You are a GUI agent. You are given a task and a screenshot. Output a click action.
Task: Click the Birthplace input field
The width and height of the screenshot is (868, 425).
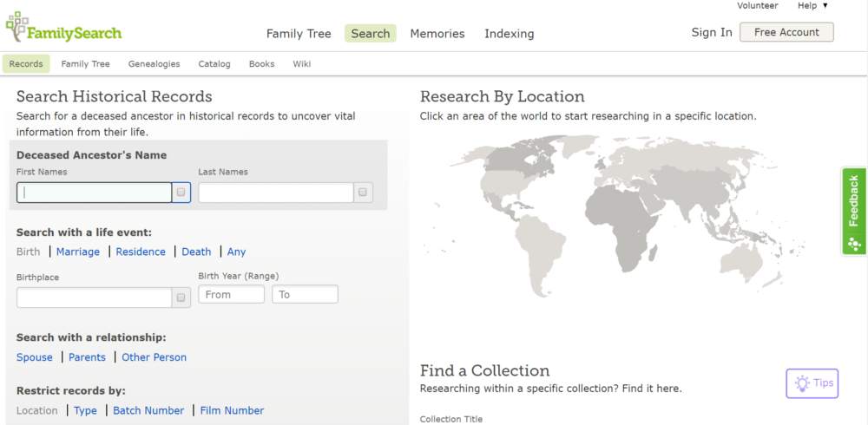click(x=94, y=297)
